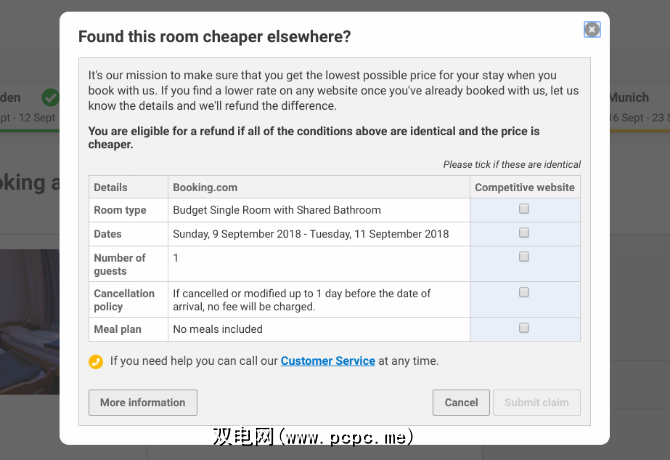
Task: Click the yellow phone help icon
Action: coord(96,362)
